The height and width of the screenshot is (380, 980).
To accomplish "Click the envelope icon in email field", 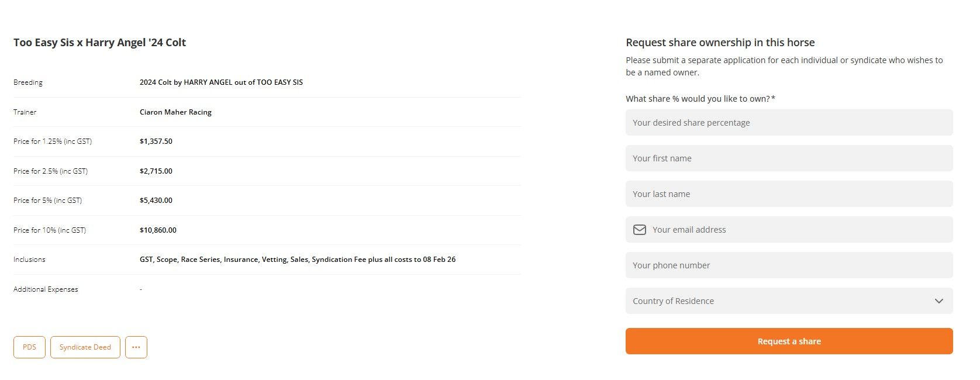I will (640, 230).
